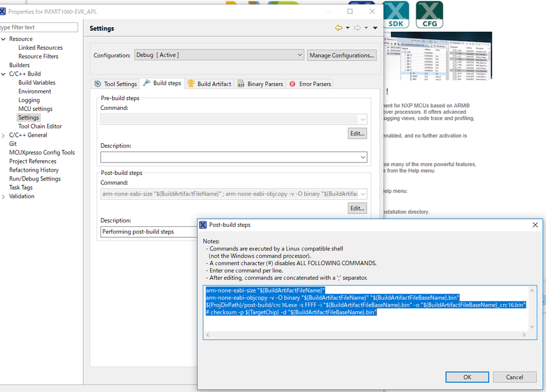Open the Pre-build Command dropdown
Viewport: 546px width, 392px height.
[x=363, y=120]
